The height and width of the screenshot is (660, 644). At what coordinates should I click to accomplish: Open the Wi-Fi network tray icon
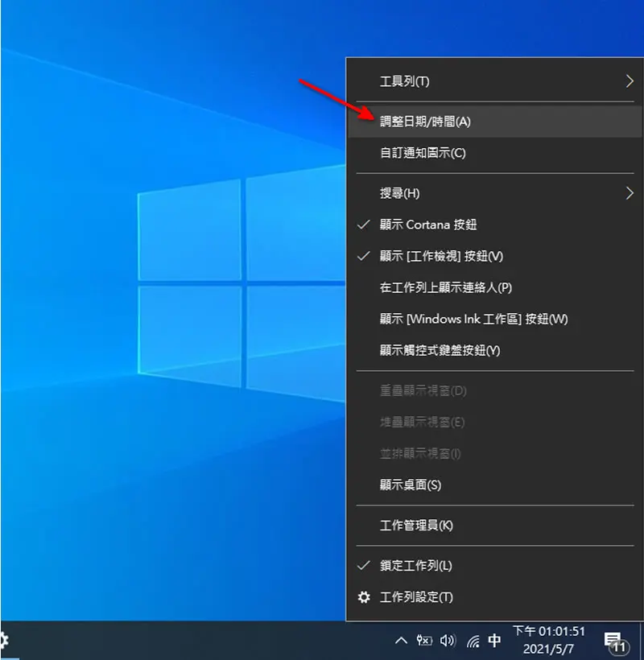pos(473,641)
